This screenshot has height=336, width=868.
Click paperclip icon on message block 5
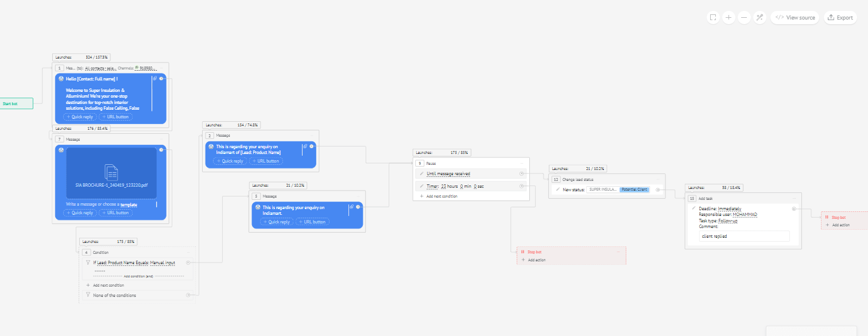[351, 207]
